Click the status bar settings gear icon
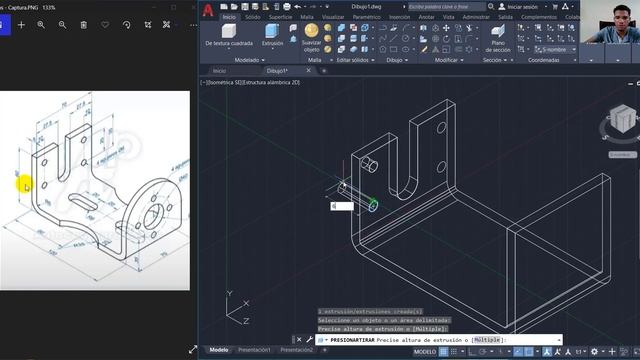Screen dimensions: 640x360 594,352
